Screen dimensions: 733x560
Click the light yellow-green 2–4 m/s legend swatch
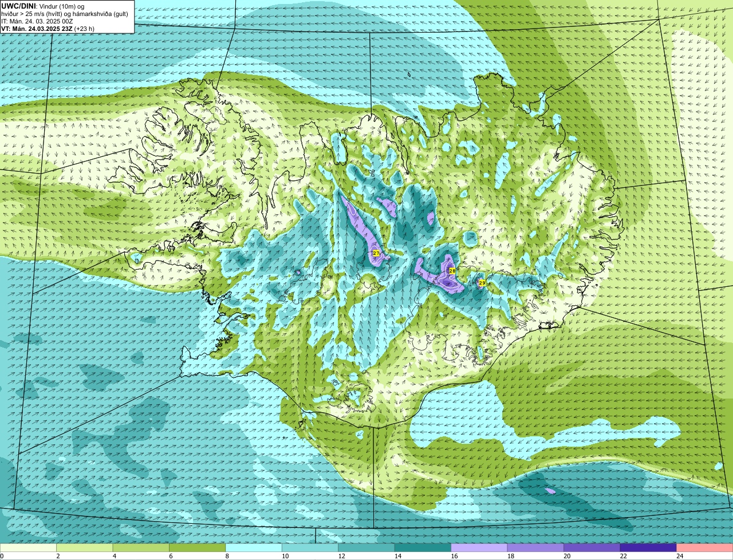coord(85,547)
